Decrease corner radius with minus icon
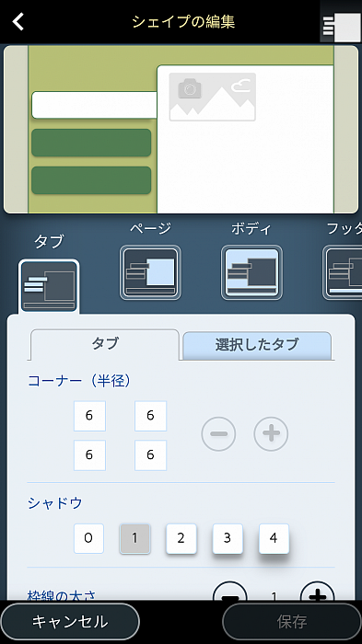This screenshot has width=362, height=644. [x=218, y=433]
